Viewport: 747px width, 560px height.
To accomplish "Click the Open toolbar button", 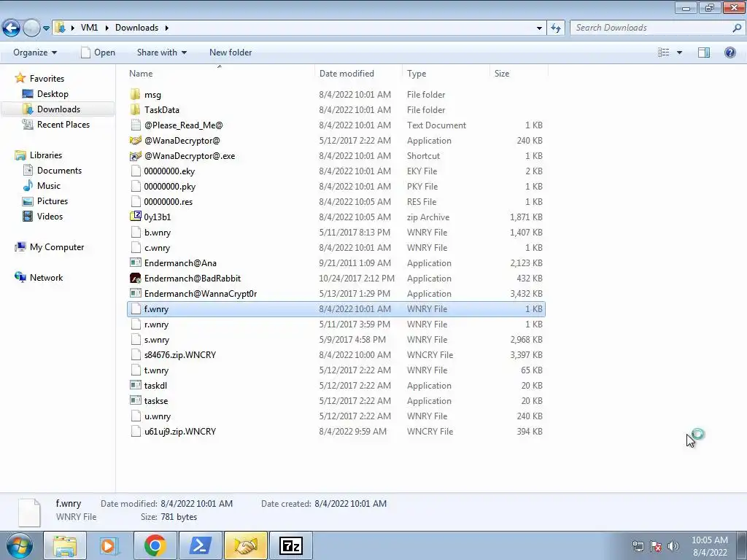I will 98,52.
